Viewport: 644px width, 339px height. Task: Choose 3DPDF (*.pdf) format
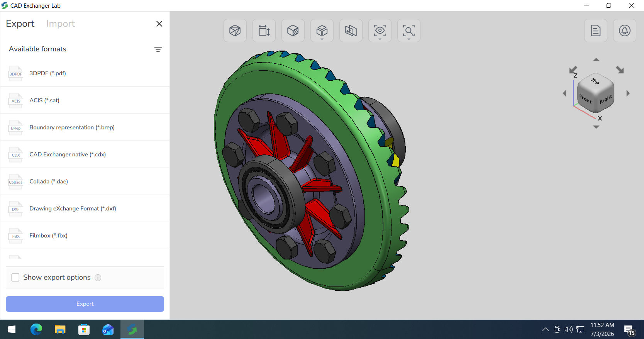pos(85,73)
